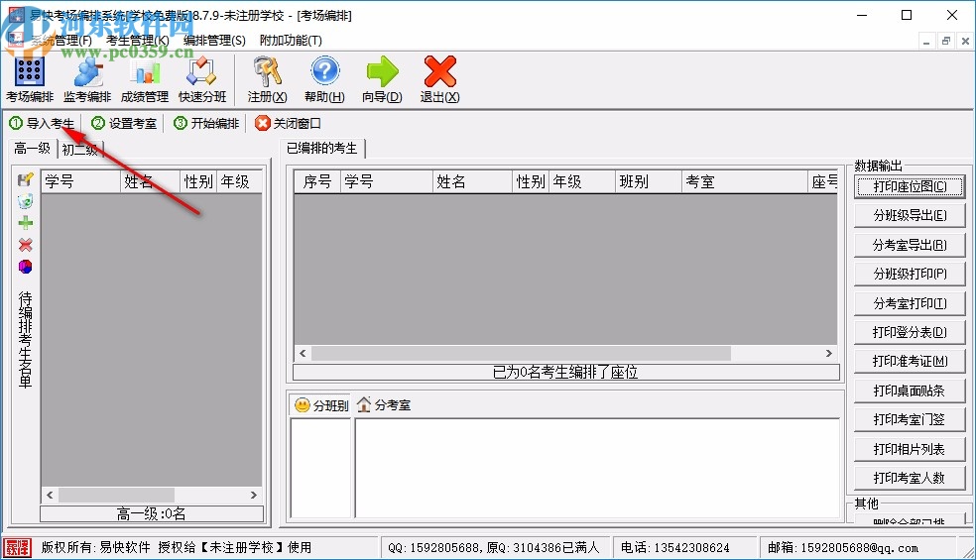Launch the 快速分班 tool
Screen dimensions: 976x560
tap(202, 79)
